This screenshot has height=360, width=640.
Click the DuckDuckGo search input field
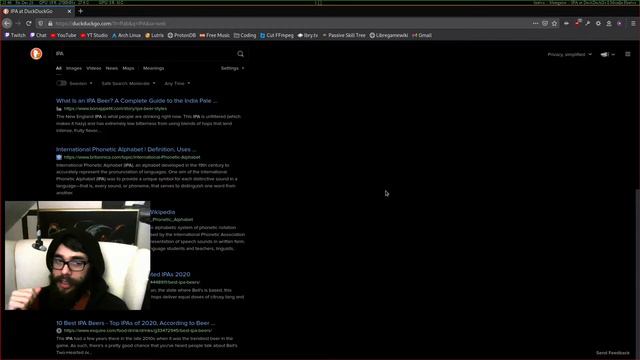145,54
